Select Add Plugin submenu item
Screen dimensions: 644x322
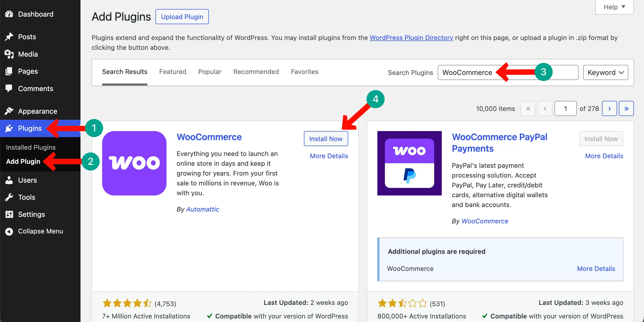click(23, 161)
